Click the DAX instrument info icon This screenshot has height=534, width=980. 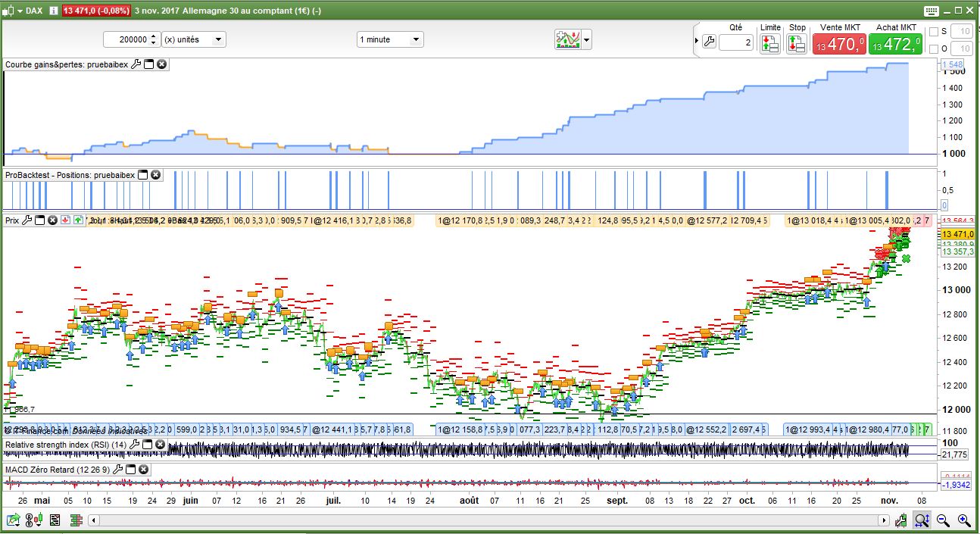coord(53,10)
